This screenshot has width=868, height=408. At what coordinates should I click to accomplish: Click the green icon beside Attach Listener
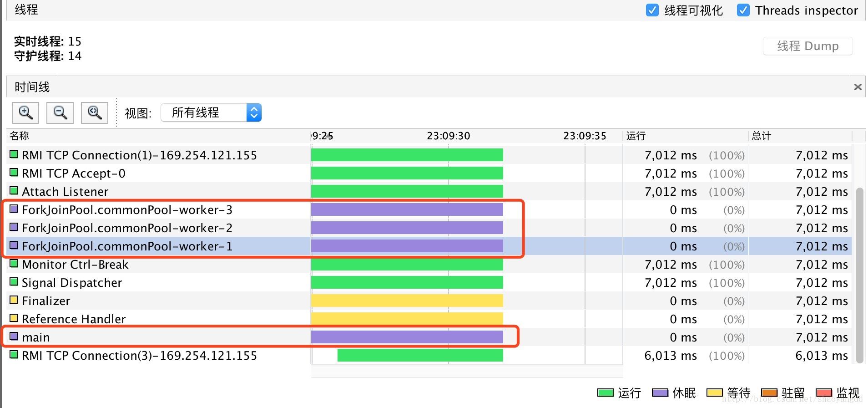14,191
